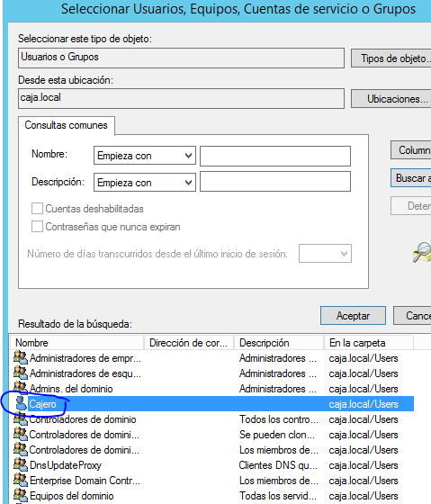The height and width of the screenshot is (504, 431).
Task: Click the Descripción text input field
Action: tap(275, 181)
